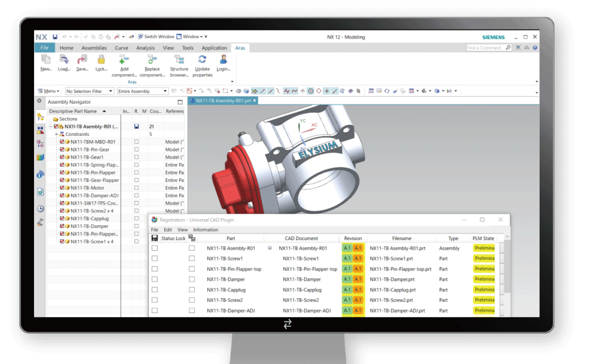Expand the Constraints tree node
This screenshot has height=364, width=602.
(x=56, y=134)
